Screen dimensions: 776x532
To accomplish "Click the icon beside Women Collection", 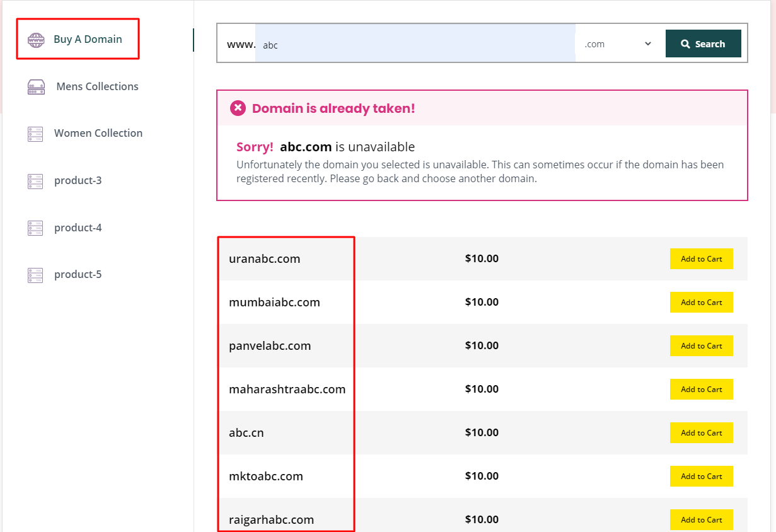I will click(35, 134).
